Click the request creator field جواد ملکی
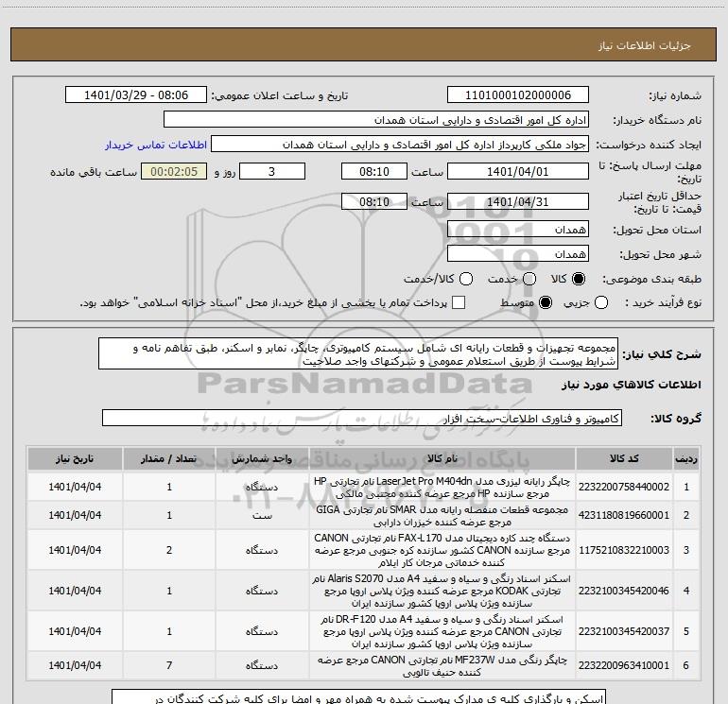This screenshot has width=728, height=704. tap(400, 145)
